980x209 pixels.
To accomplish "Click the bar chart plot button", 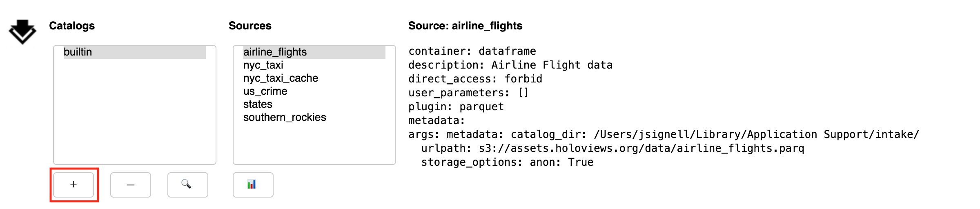I will coord(253,185).
